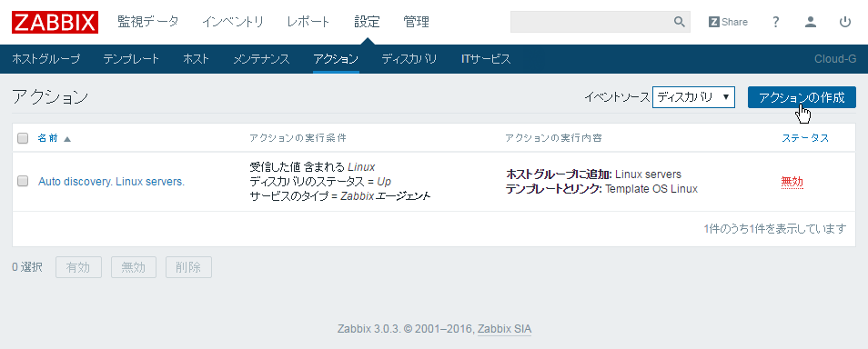Click the 1件のうち1件を表示しています text
The image size is (868, 349).
click(x=775, y=228)
